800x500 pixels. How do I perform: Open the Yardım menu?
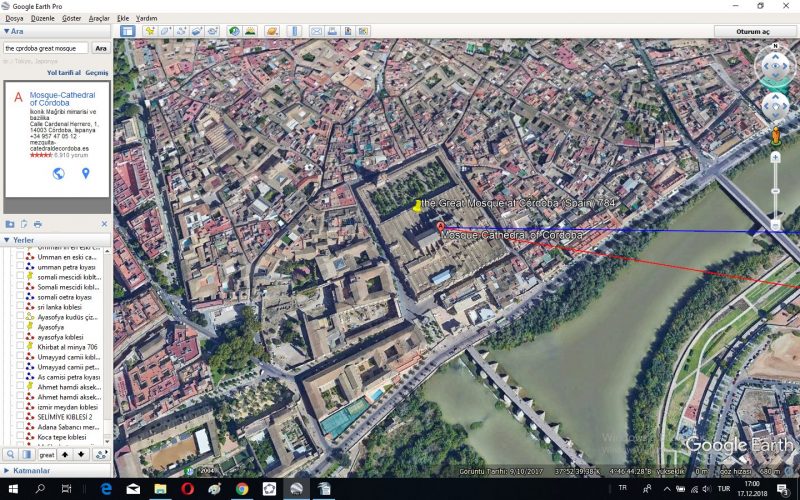[146, 18]
